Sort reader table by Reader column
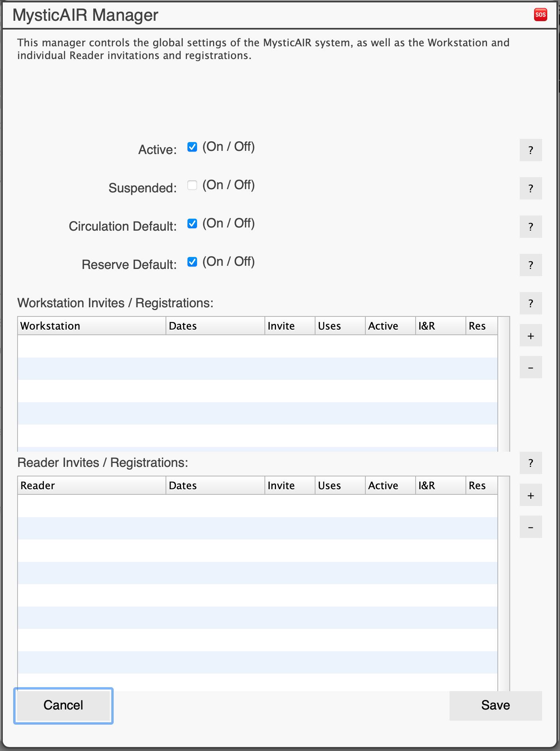Viewport: 560px width, 751px height. pyautogui.click(x=92, y=485)
